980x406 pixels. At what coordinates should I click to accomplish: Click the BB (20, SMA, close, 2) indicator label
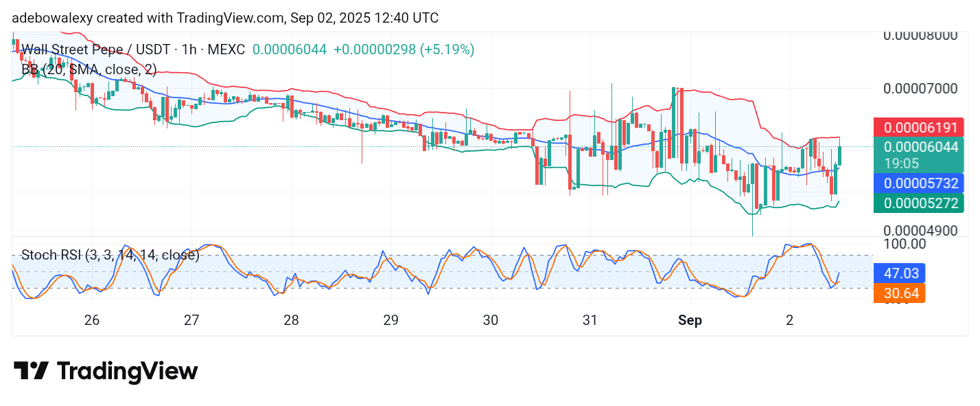pyautogui.click(x=89, y=69)
